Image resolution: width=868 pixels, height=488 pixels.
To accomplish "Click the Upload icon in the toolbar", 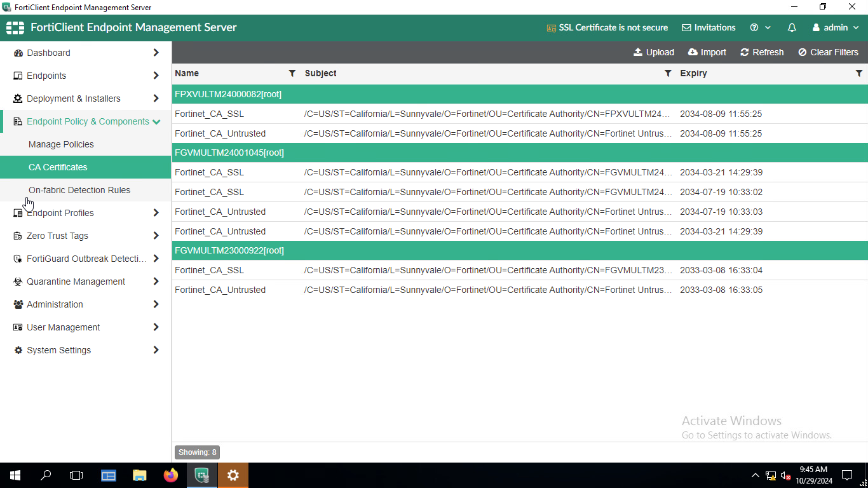I will pos(637,52).
